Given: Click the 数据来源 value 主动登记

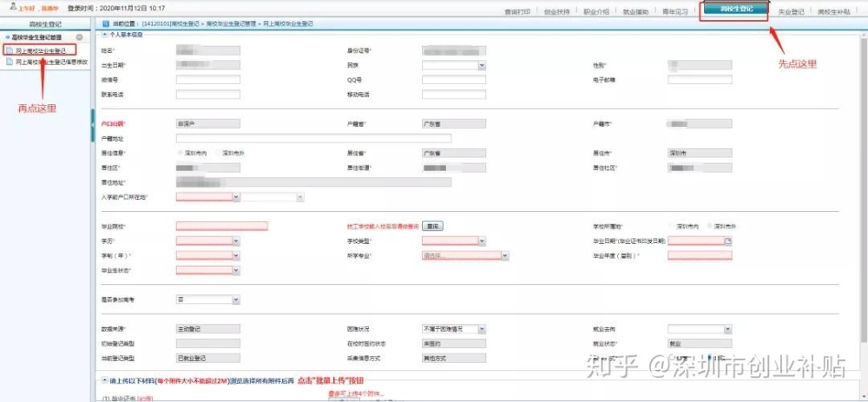Looking at the screenshot, I should pyautogui.click(x=208, y=329).
